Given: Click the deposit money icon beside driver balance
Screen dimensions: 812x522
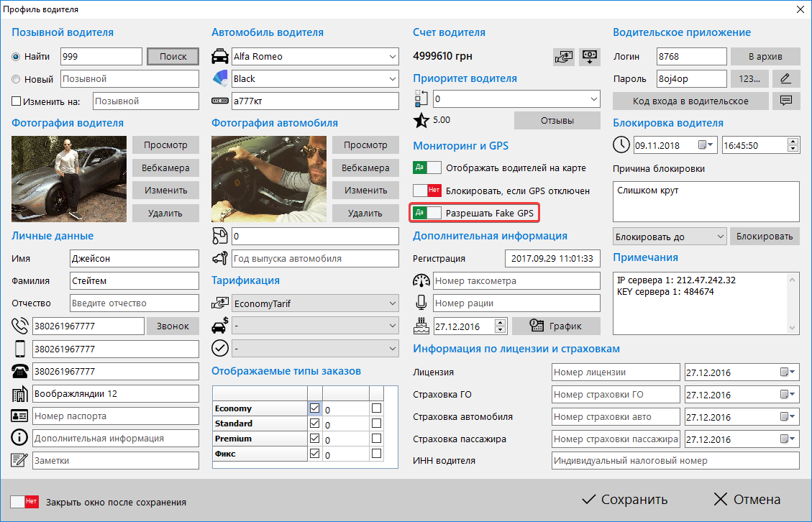Looking at the screenshot, I should pyautogui.click(x=563, y=57).
